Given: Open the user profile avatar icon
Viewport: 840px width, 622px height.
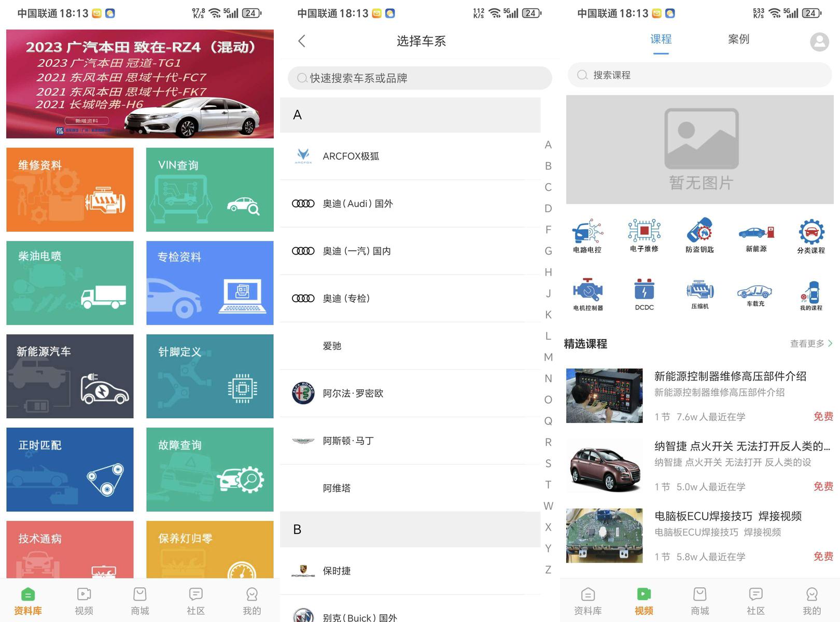Looking at the screenshot, I should (819, 41).
